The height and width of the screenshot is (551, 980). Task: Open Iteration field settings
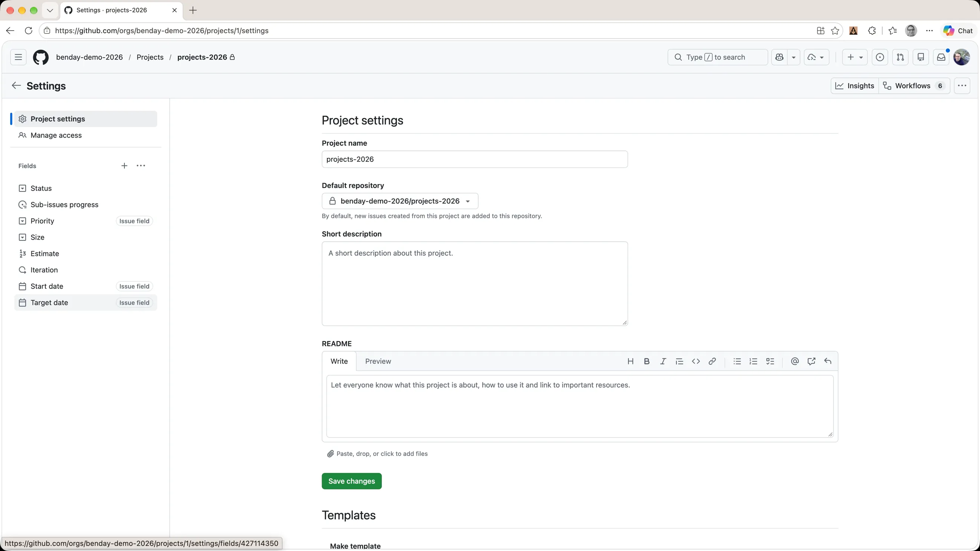click(x=86, y=270)
